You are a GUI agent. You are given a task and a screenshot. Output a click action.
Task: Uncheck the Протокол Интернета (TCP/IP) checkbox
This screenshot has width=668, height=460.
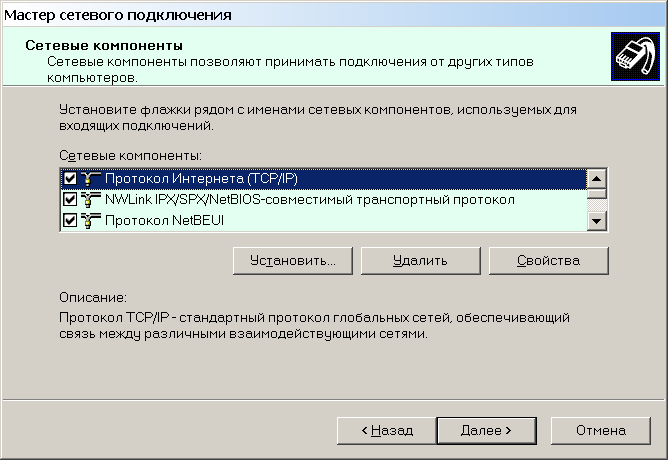coord(70,179)
